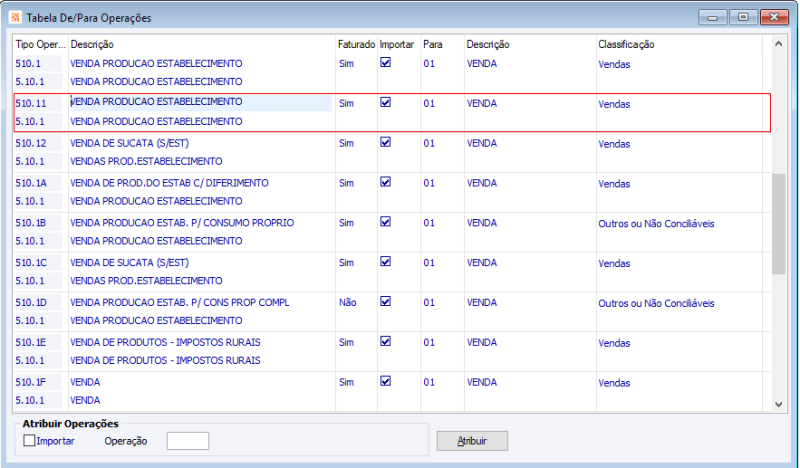The height and width of the screenshot is (468, 800).
Task: Click the Atribuir button
Action: click(472, 441)
